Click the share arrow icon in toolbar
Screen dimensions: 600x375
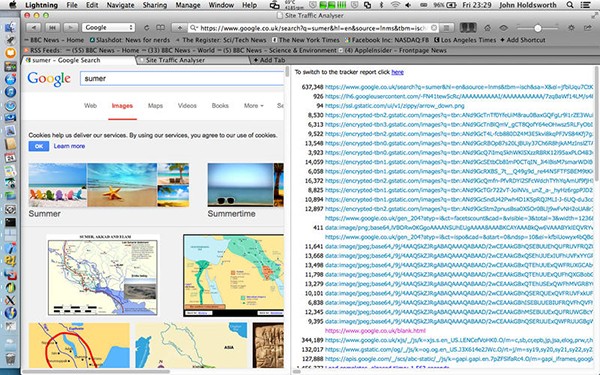(x=588, y=28)
